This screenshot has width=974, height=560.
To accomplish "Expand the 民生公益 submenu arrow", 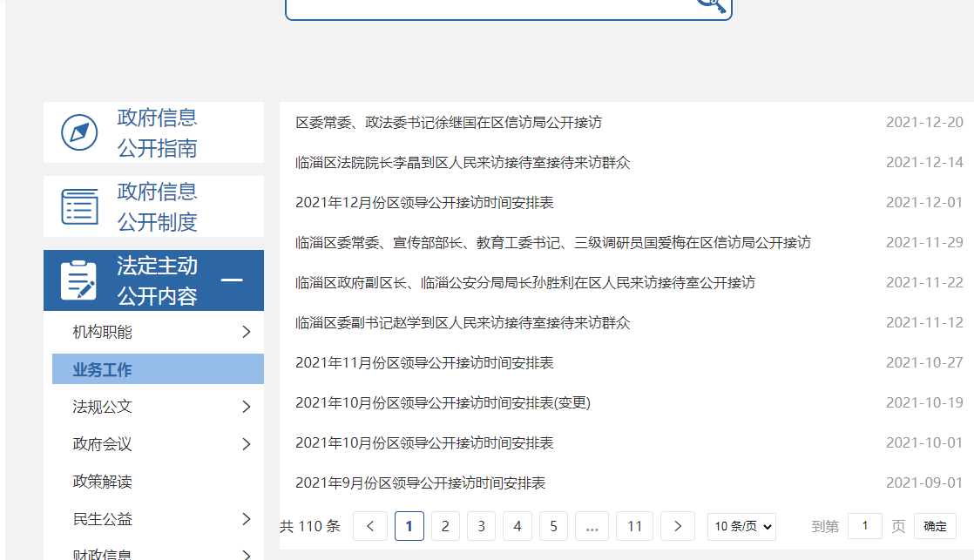I will click(x=246, y=519).
